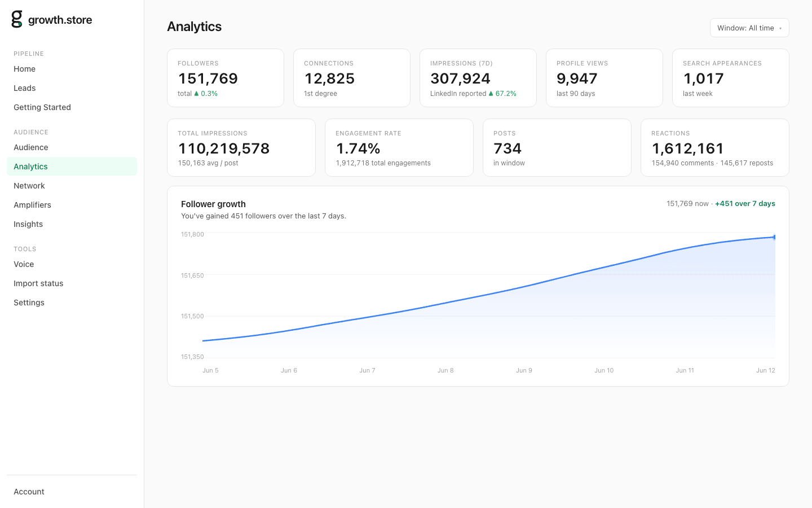Open Amplifiers in the sidebar
This screenshot has height=508, width=812.
(72, 205)
